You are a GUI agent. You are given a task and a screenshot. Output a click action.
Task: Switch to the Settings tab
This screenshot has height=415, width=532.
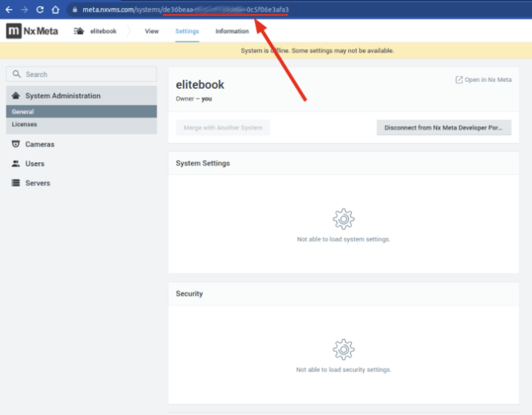pyautogui.click(x=187, y=31)
